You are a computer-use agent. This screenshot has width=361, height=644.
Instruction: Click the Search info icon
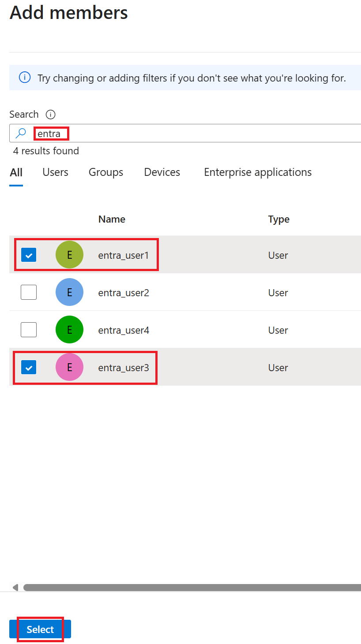50,115
